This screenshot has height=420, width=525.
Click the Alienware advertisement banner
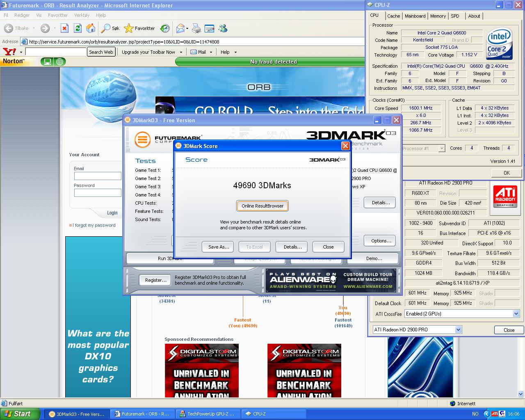[331, 281]
